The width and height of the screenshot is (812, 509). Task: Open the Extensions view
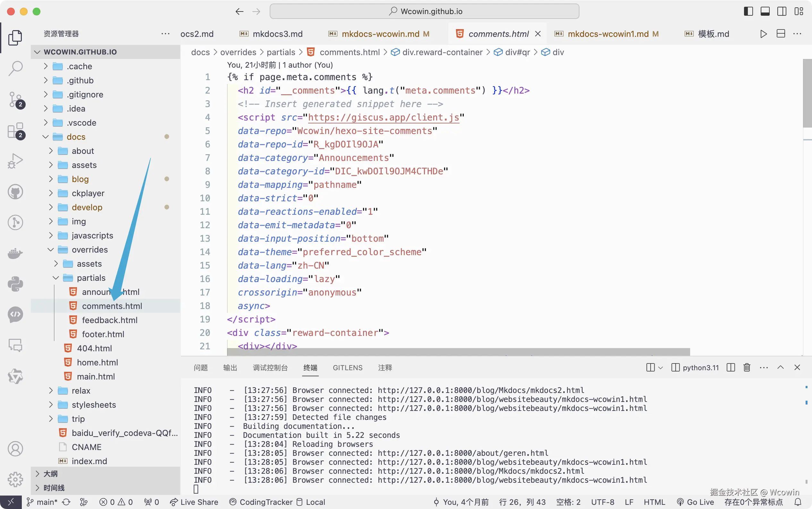click(x=15, y=131)
